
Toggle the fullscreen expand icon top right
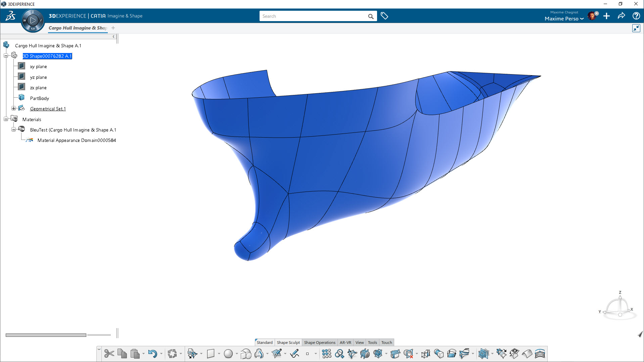(x=636, y=28)
